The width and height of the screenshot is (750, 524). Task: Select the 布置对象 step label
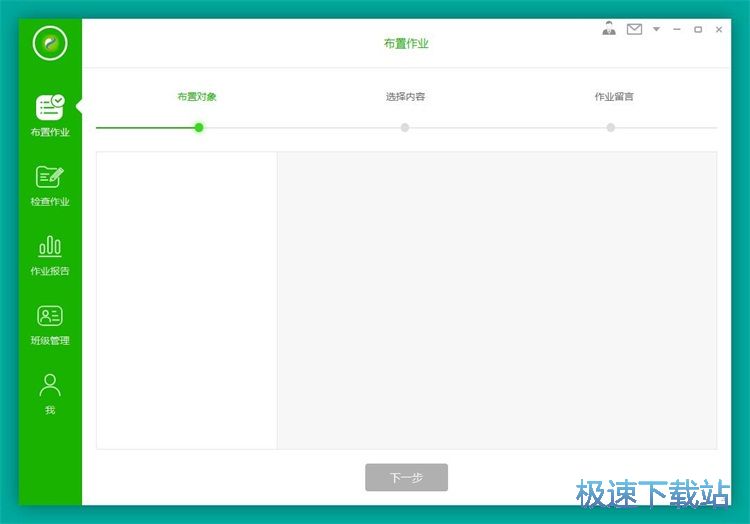pyautogui.click(x=197, y=97)
